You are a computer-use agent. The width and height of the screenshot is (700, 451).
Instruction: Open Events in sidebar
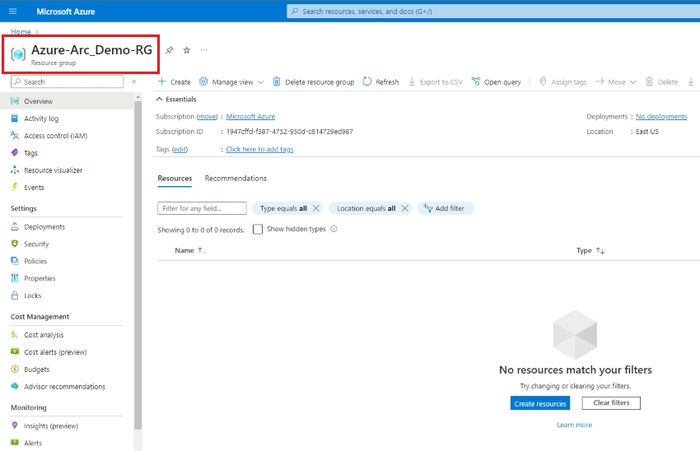pyautogui.click(x=34, y=188)
